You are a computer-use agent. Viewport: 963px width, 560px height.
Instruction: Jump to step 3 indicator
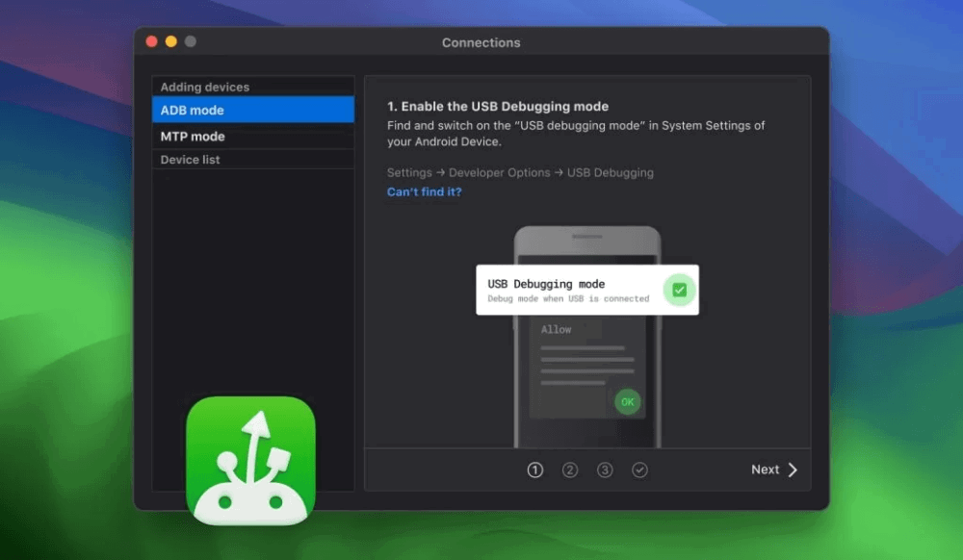pos(605,470)
